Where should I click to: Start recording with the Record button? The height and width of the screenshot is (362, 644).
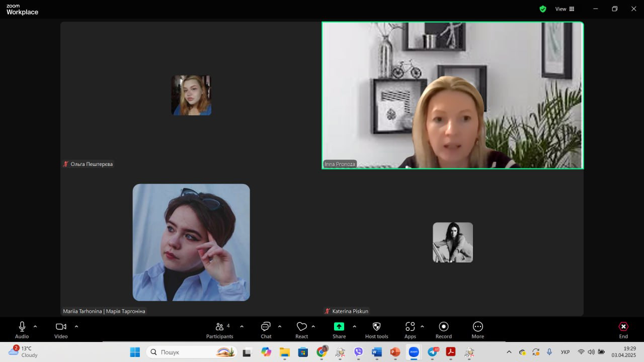point(444,330)
